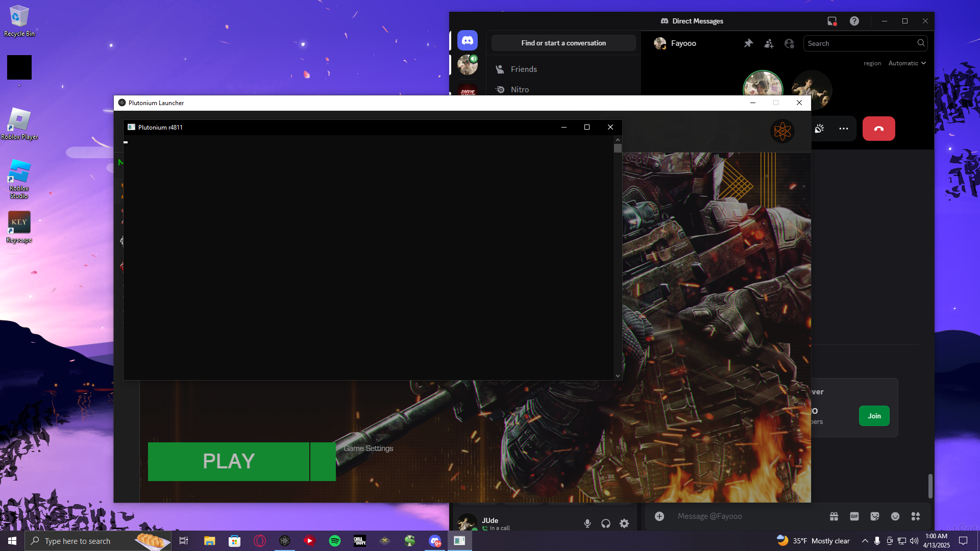The image size is (980, 551).
Task: Select the Keyscape desktop shortcut
Action: point(19,227)
